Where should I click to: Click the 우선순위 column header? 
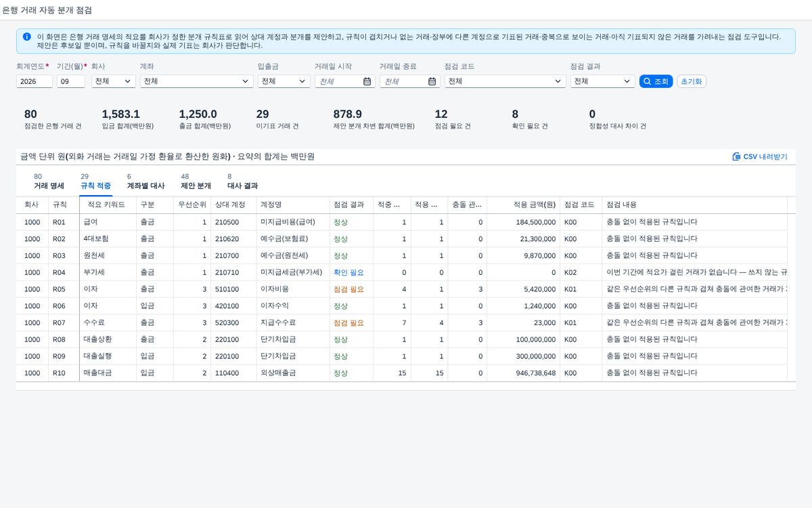[x=192, y=205]
